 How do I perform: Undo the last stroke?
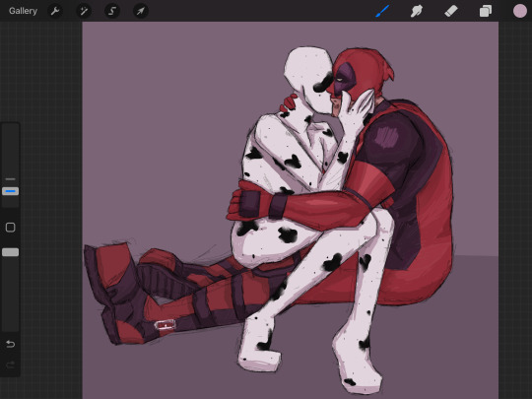[10, 345]
